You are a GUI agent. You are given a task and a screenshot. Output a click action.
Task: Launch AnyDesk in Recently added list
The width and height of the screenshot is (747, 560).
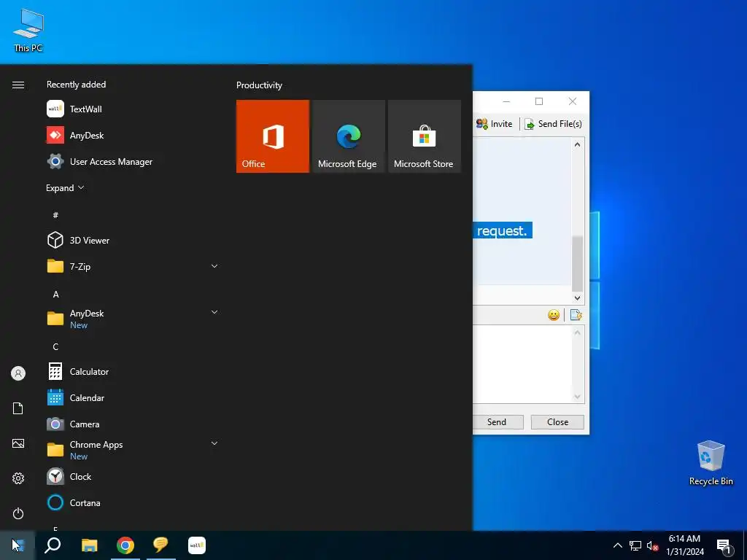coord(133,135)
